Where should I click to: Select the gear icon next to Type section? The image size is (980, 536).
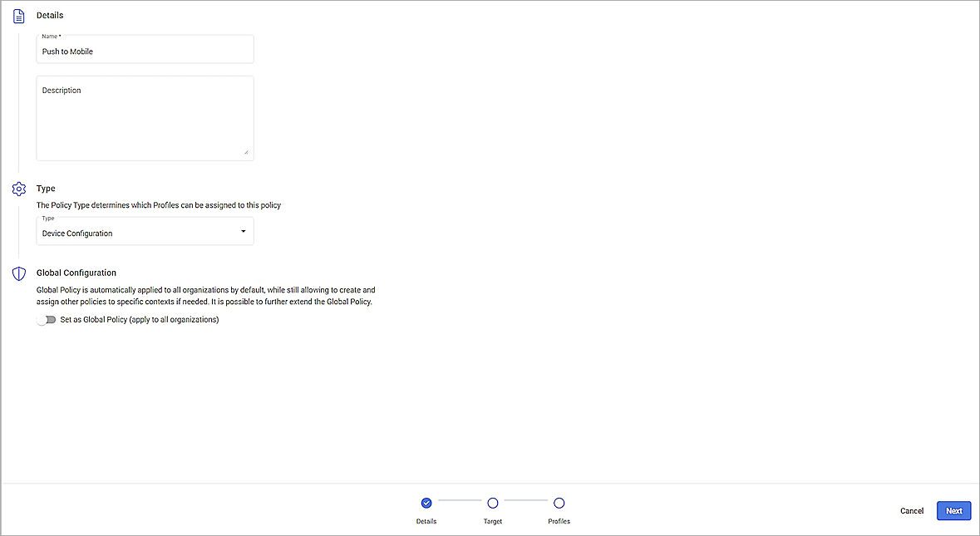[18, 189]
